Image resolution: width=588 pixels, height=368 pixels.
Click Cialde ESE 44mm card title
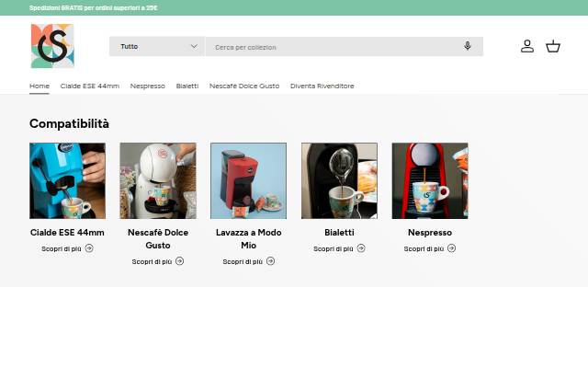67,233
